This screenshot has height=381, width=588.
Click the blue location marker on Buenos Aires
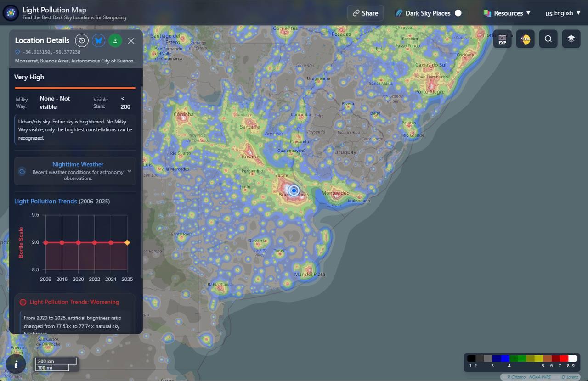tap(294, 190)
